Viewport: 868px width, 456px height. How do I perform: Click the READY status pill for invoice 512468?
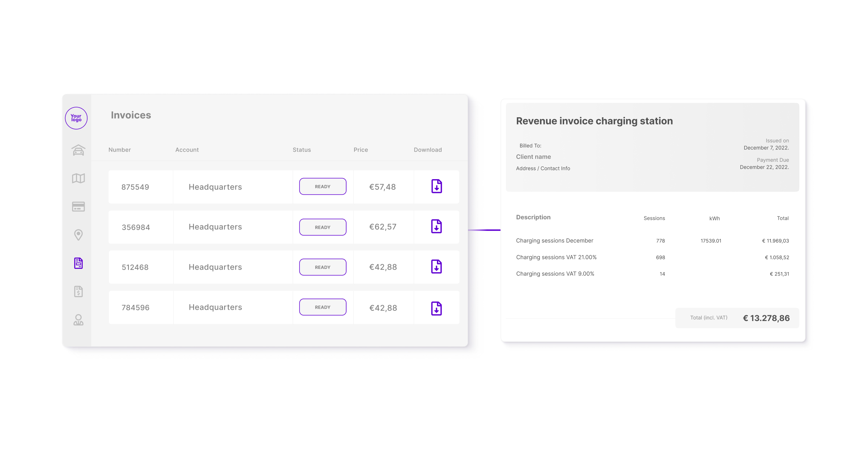point(322,267)
